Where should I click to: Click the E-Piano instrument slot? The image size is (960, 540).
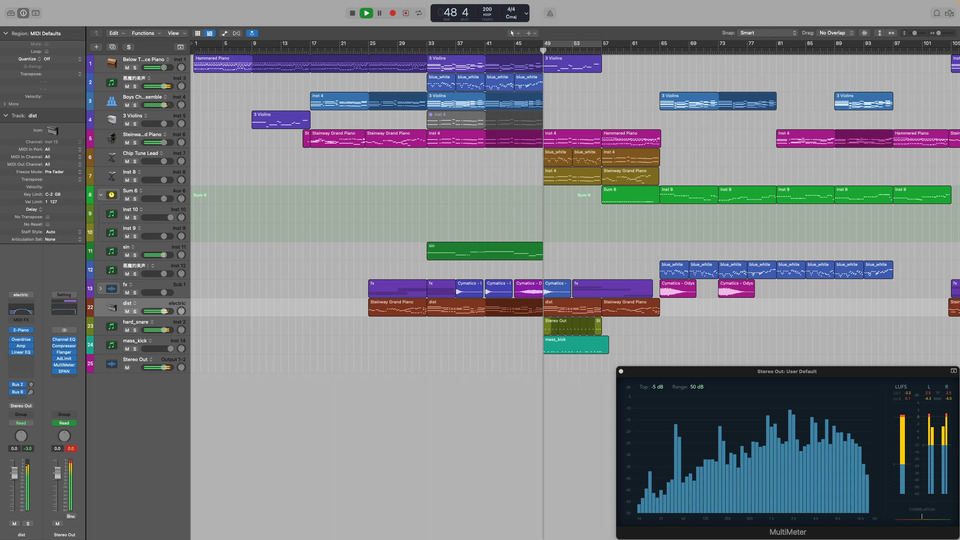click(21, 330)
